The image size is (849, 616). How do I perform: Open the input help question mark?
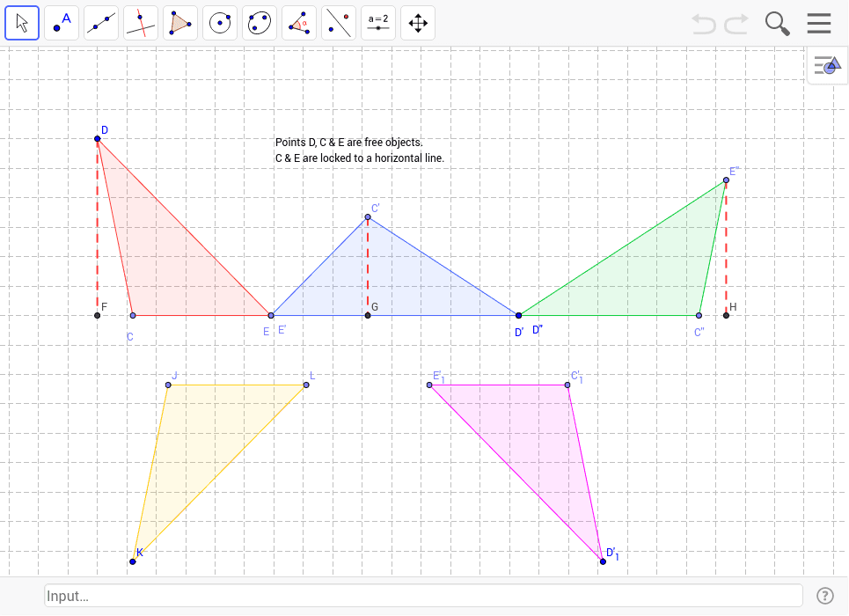pyautogui.click(x=824, y=596)
